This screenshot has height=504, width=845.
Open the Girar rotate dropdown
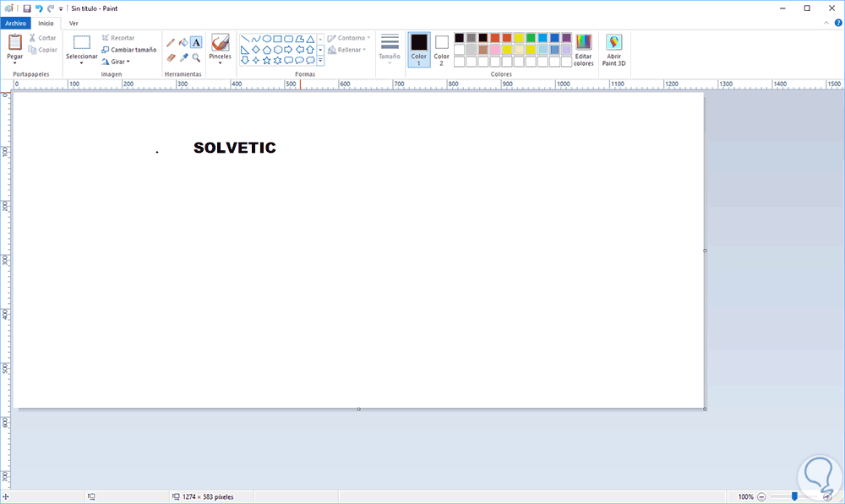point(115,62)
